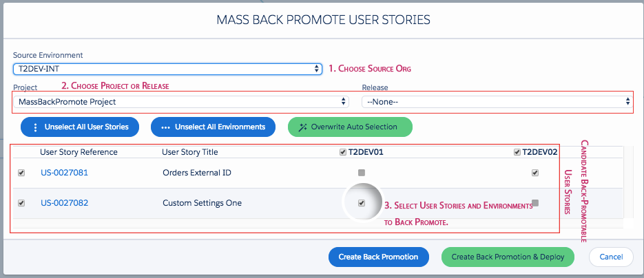Toggle T2DEV02 checkbox for Orders External ID
This screenshot has width=644, height=278.
(534, 173)
